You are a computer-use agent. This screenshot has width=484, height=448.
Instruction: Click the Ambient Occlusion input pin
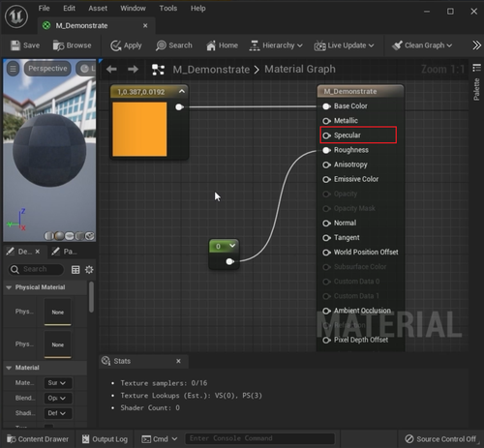(326, 311)
